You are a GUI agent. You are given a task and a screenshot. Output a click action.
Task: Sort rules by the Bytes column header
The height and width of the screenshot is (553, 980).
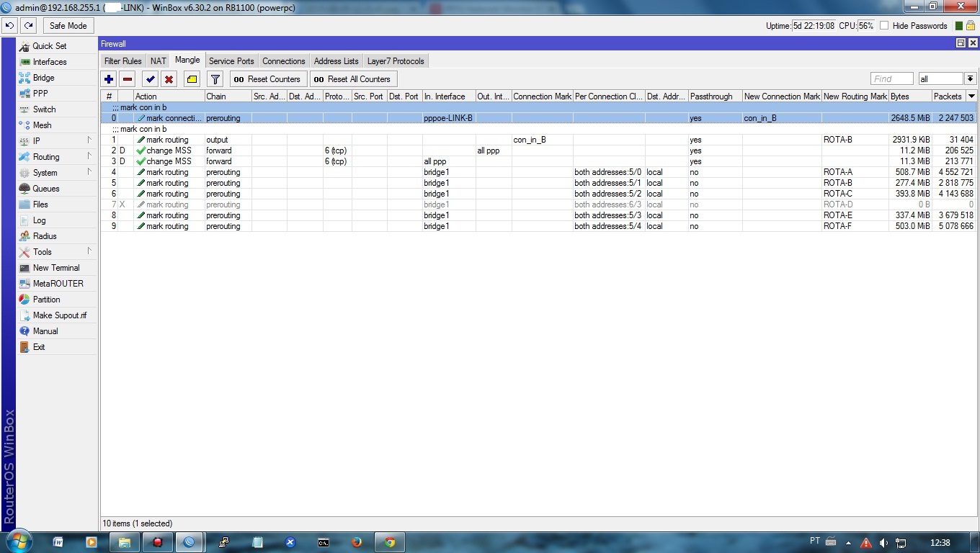909,96
